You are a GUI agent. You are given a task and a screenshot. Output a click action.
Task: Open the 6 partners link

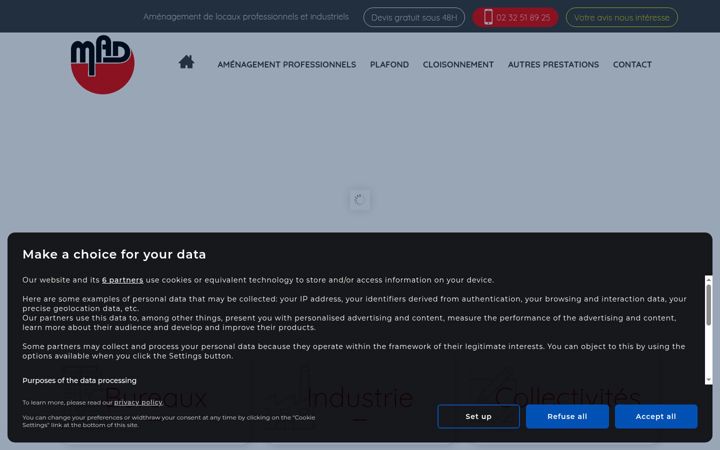tap(123, 280)
